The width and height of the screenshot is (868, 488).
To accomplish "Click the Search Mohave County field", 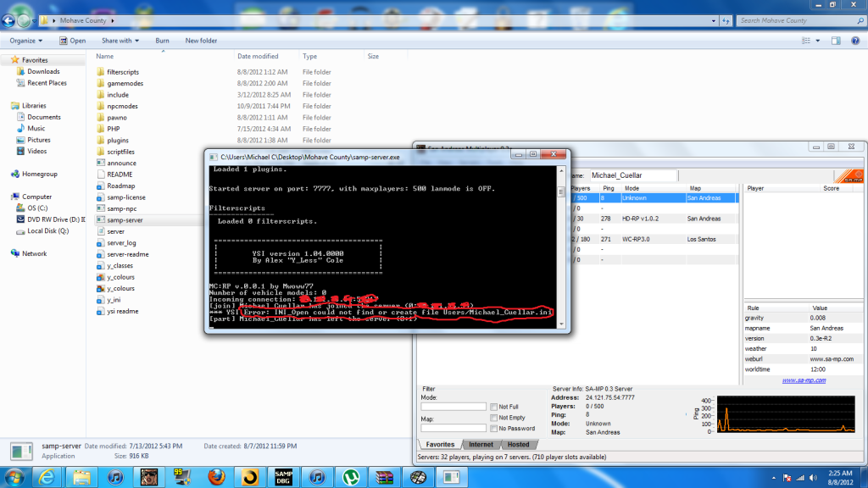I will (x=800, y=20).
